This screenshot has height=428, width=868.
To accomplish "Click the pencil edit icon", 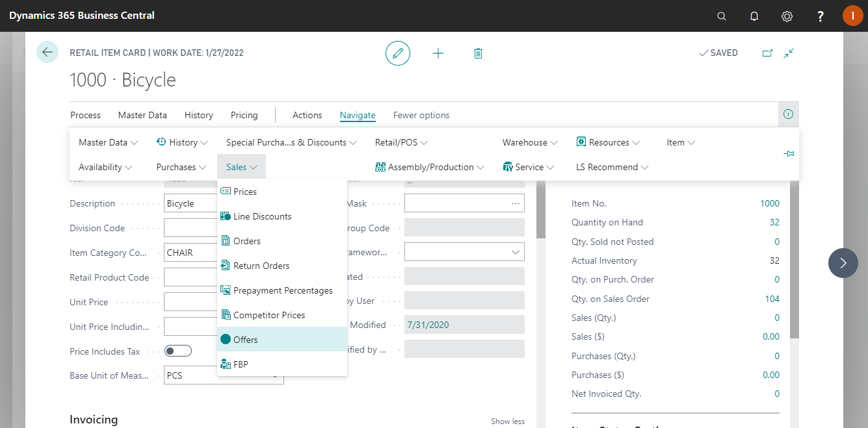I will [398, 53].
